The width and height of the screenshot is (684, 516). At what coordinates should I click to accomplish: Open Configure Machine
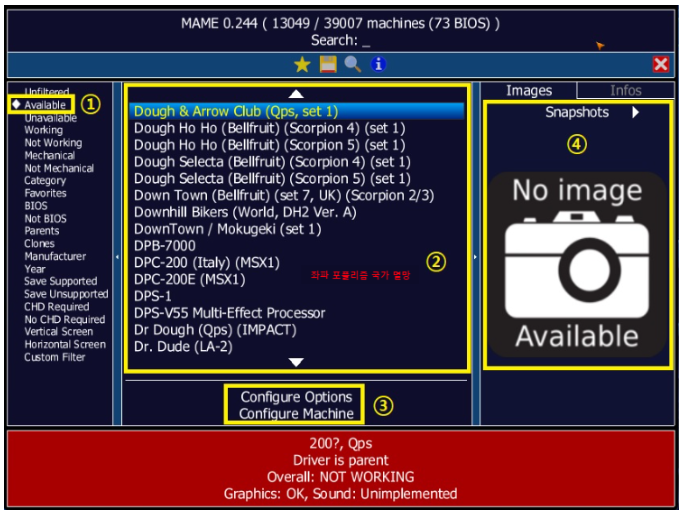(x=296, y=413)
